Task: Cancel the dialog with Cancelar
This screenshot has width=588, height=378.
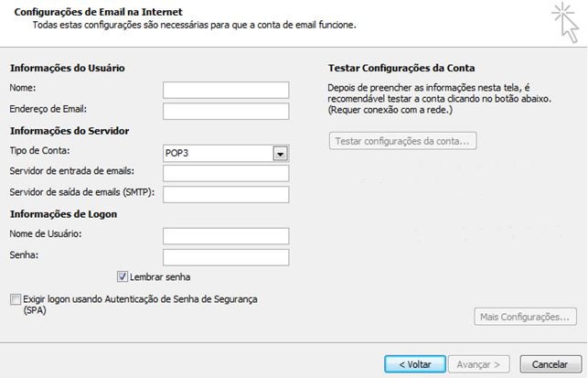Action: [x=551, y=364]
